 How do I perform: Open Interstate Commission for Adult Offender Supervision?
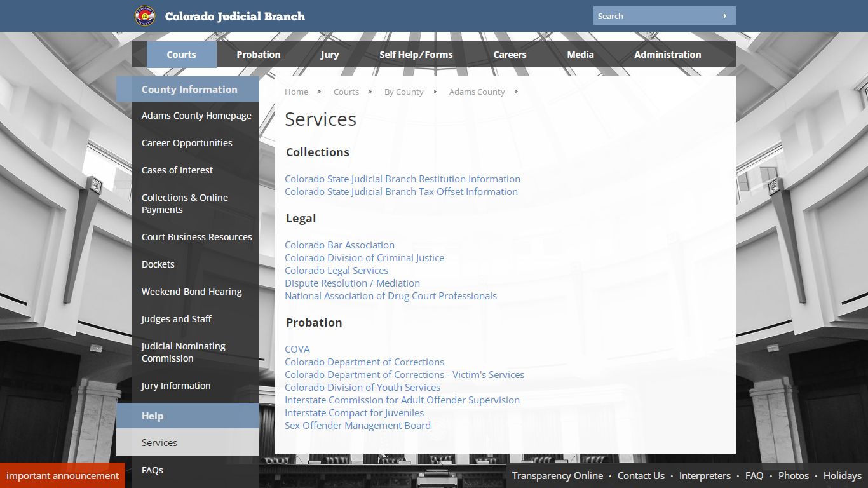[402, 400]
